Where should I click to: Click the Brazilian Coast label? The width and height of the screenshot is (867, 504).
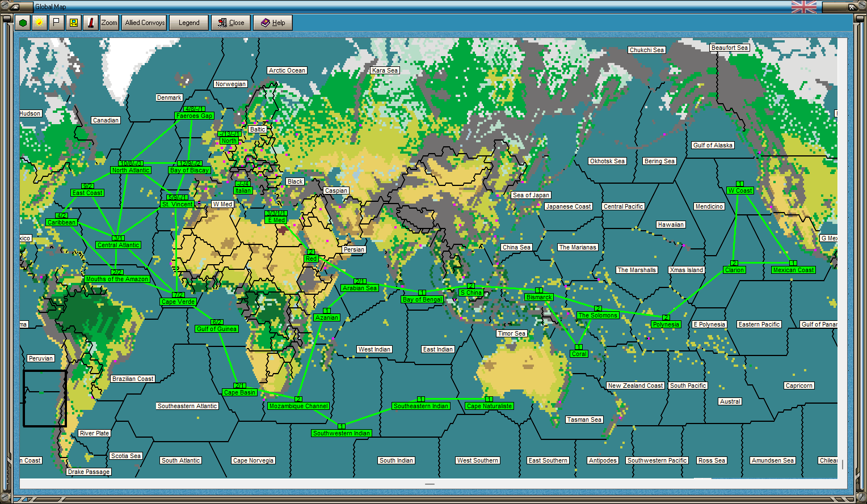click(x=133, y=379)
